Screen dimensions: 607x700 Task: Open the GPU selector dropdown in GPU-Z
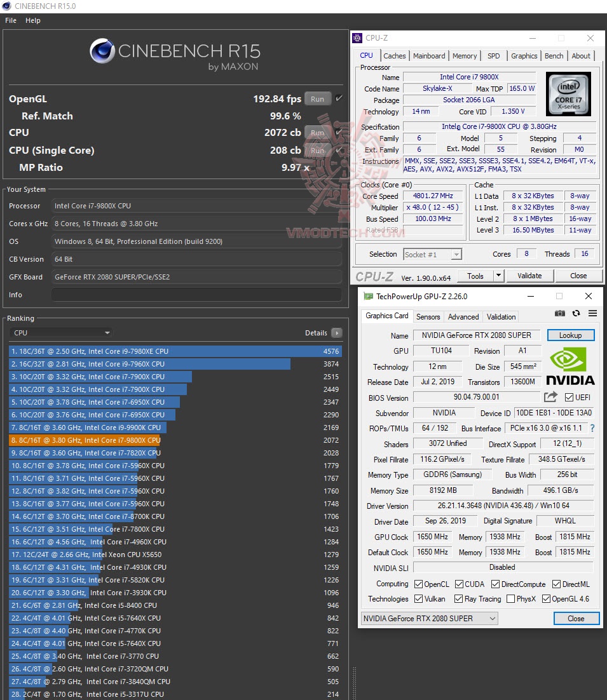pyautogui.click(x=429, y=618)
